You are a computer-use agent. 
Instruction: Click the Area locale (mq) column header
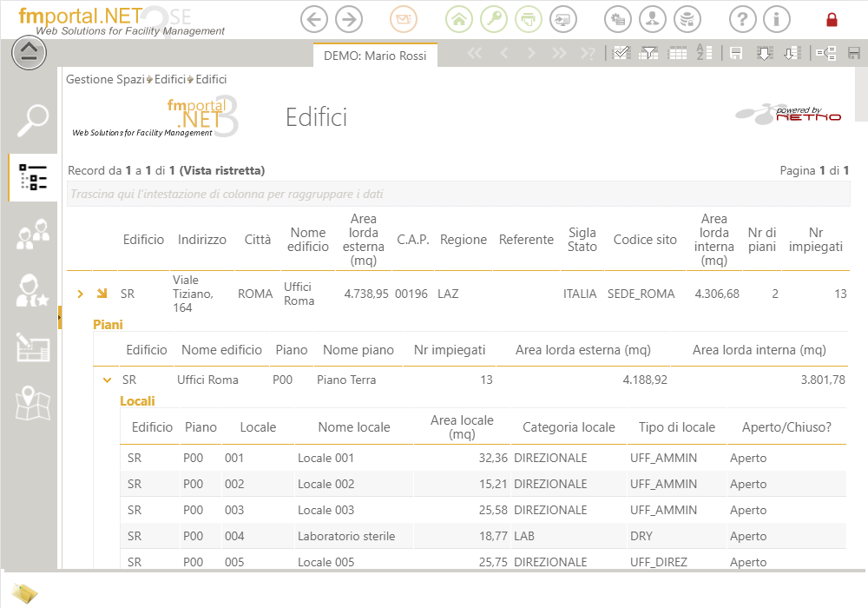(x=462, y=426)
